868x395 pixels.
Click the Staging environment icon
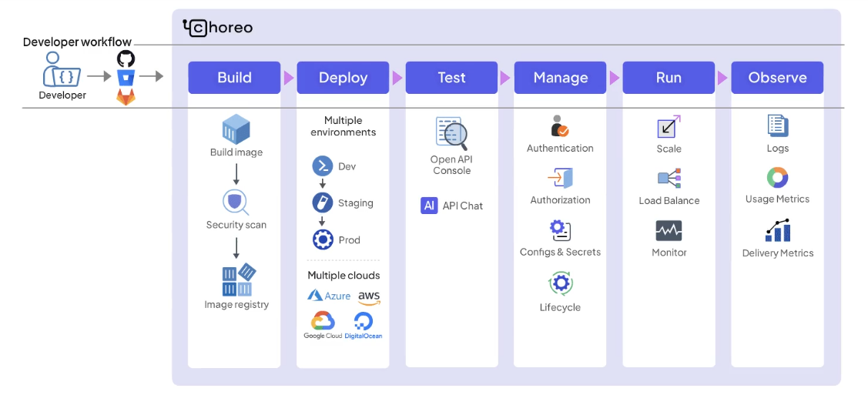(x=323, y=203)
